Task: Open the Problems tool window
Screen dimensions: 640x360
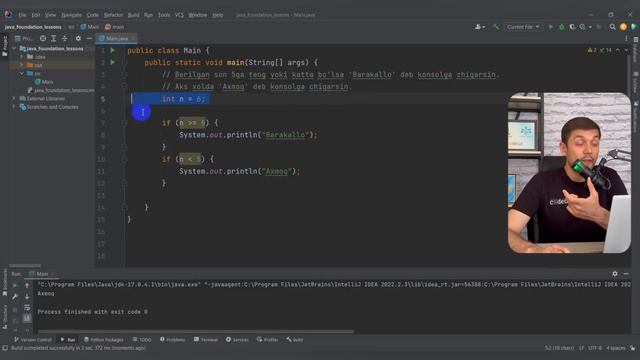Action: coord(172,340)
